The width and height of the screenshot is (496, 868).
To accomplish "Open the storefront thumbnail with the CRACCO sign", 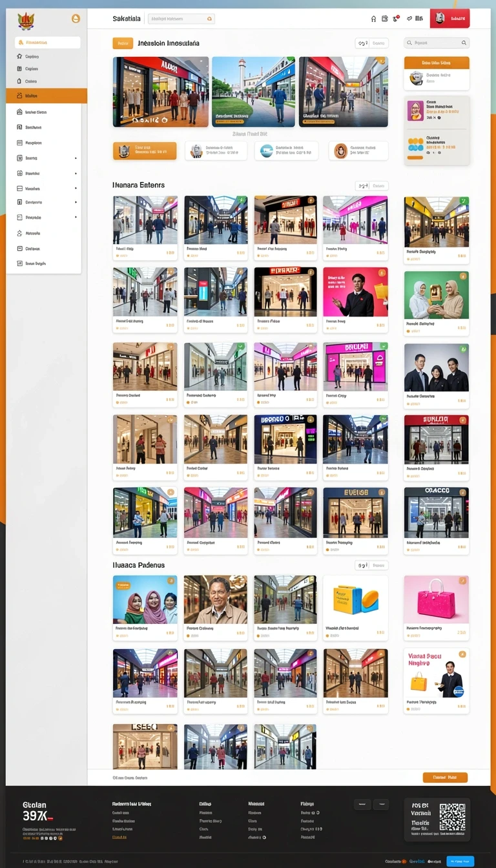I will [437, 512].
